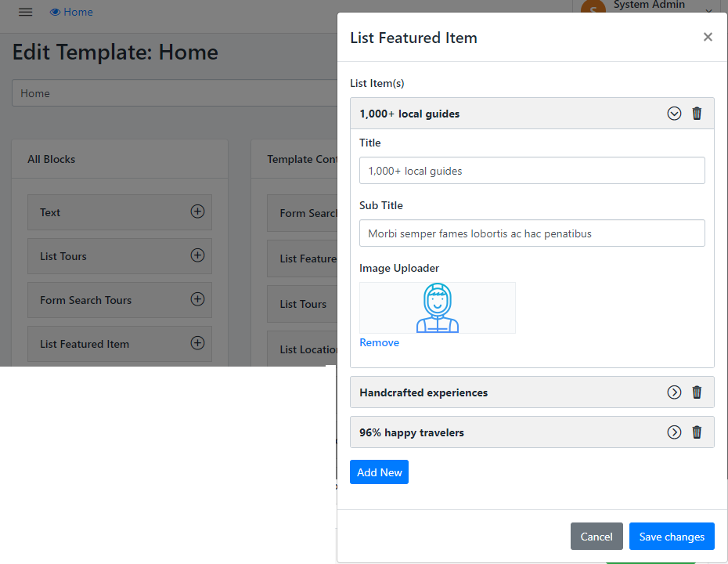This screenshot has height=564, width=728.
Task: Expand the Handcrafted experiences item
Action: click(x=674, y=392)
